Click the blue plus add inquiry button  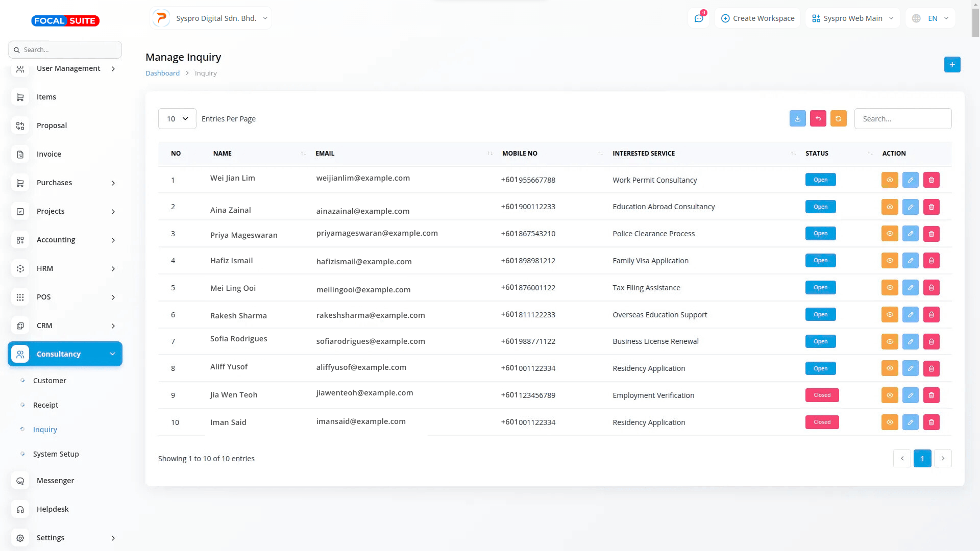tap(952, 64)
